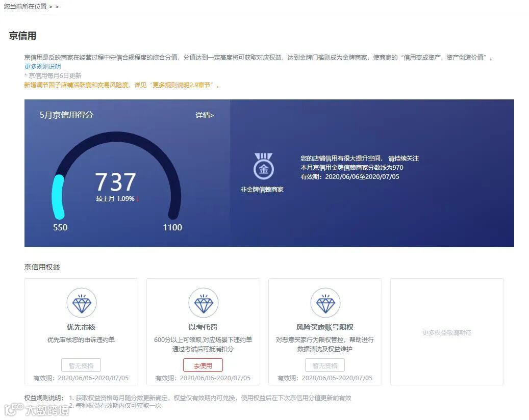The width and height of the screenshot is (529, 420).
Task: Click the 京信用每月6日更新 note
Action: (x=53, y=75)
